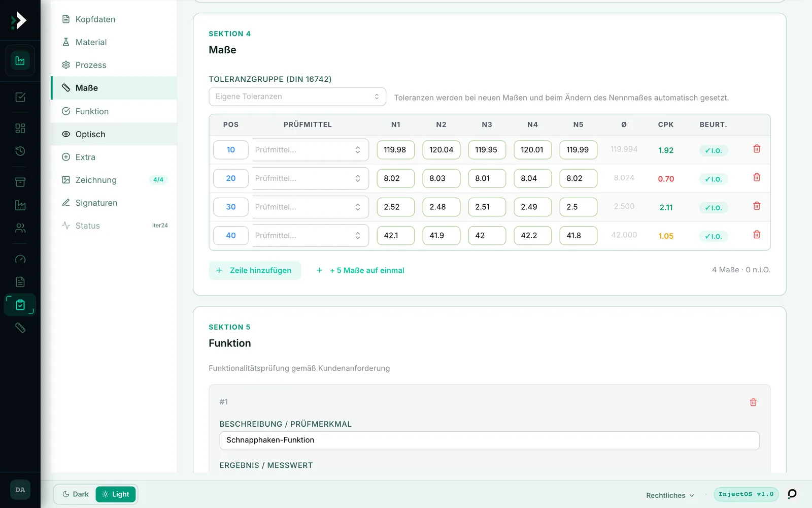Open the ruler measurement sidebar icon
Screen dimensions: 812x508
point(20,328)
